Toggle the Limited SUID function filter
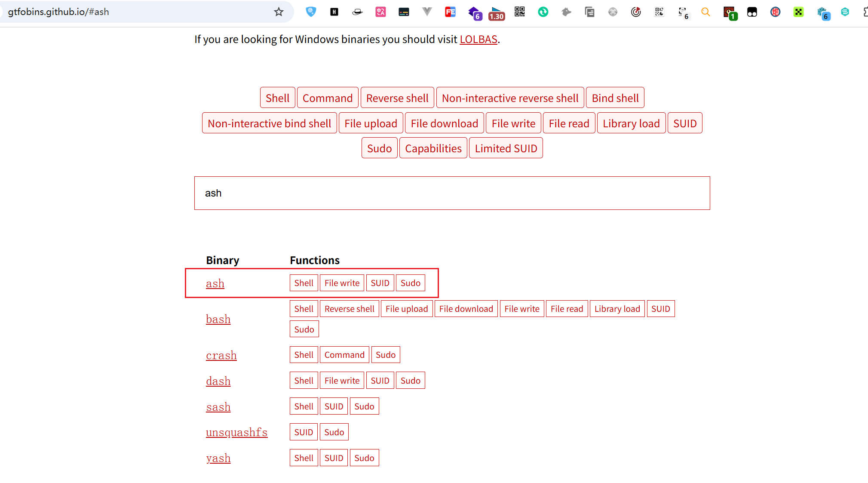This screenshot has width=868, height=483. [506, 148]
